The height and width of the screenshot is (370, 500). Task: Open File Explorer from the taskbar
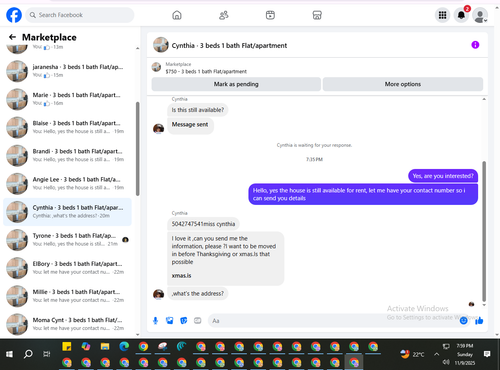105,347
